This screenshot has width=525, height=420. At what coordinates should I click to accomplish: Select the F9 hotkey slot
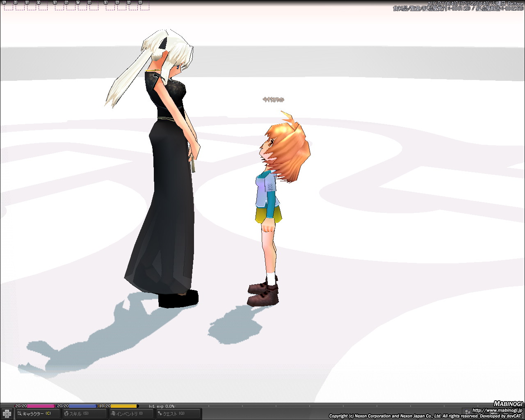coord(110,5)
